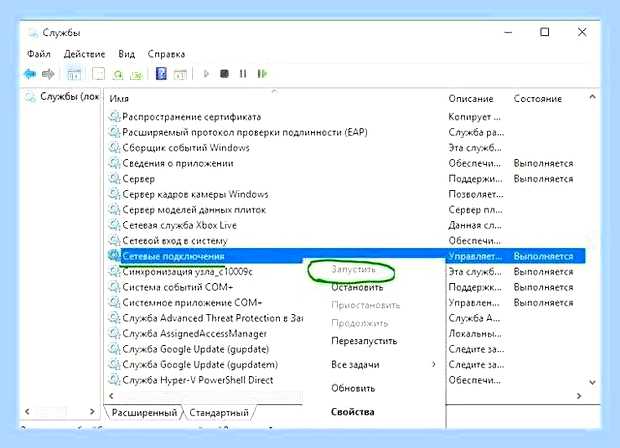Select Служба Google Update (gupdatem)
Viewport: 620px width, 448px height.
(x=200, y=365)
